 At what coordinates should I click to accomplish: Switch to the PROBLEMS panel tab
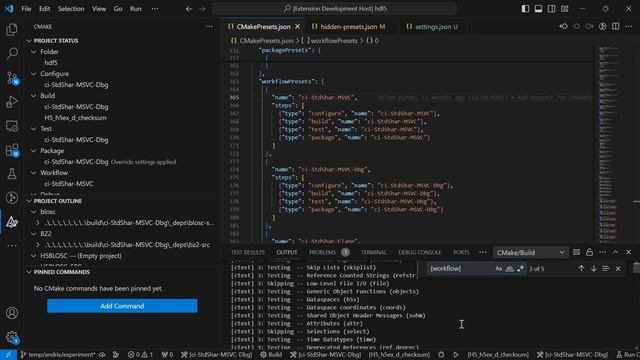[x=322, y=253]
